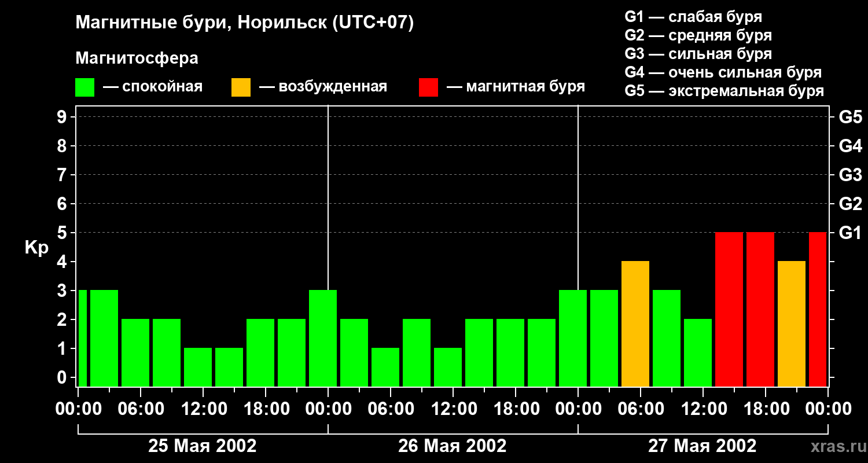Image resolution: width=868 pixels, height=463 pixels.
Task: Click the '26 Мая 2002' date label
Action: click(x=453, y=446)
